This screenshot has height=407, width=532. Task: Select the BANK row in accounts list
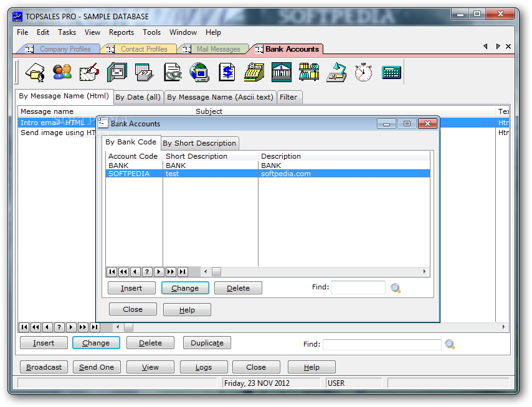(x=268, y=166)
